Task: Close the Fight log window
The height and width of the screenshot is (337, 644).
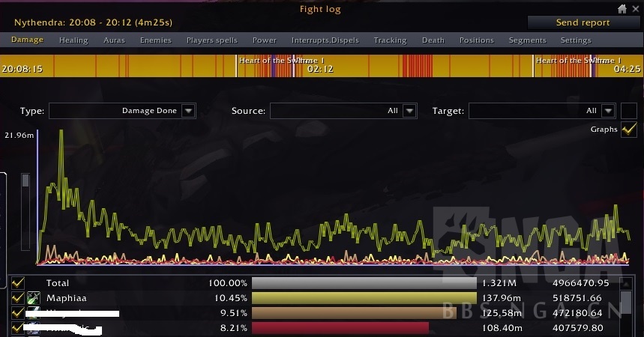Action: coord(634,8)
